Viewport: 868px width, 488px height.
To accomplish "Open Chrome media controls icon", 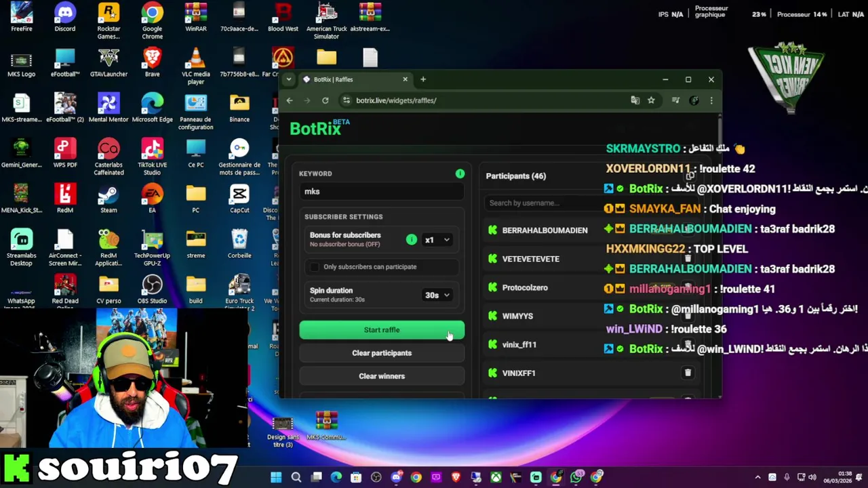I will pyautogui.click(x=675, y=100).
